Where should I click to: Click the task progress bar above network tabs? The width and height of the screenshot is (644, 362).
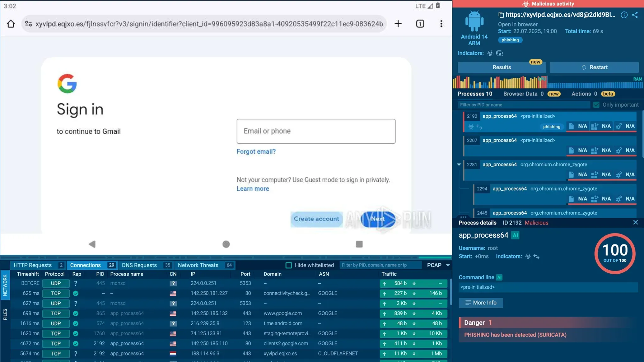[226, 258]
